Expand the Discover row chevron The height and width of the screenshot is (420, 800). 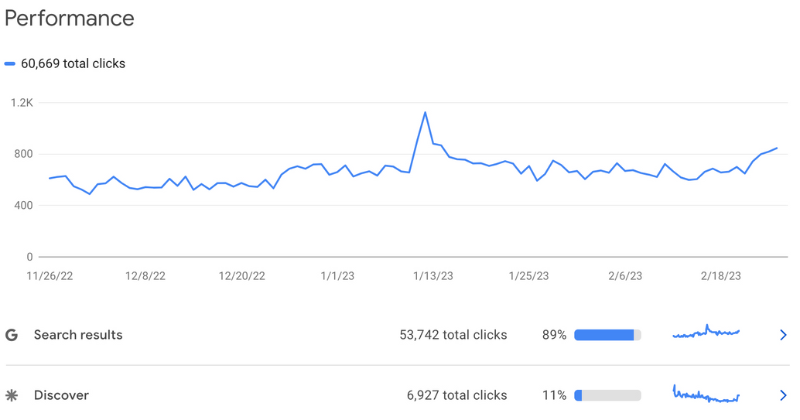[x=783, y=395]
